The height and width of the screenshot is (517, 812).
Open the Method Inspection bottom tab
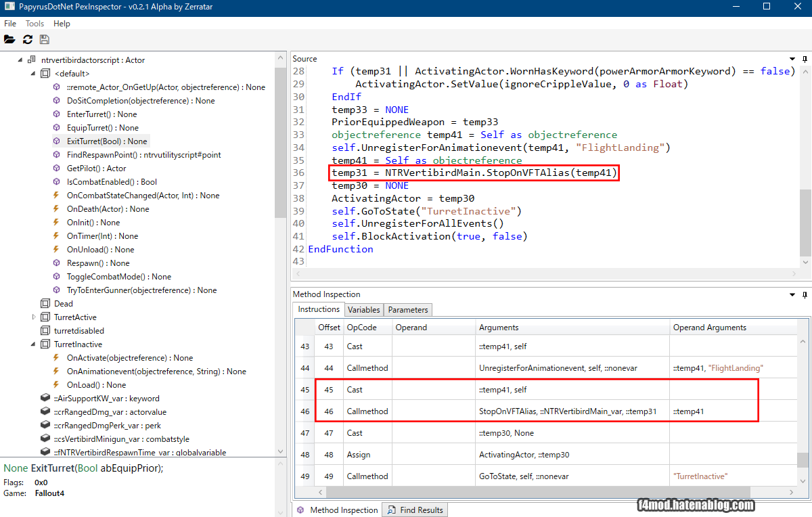337,510
